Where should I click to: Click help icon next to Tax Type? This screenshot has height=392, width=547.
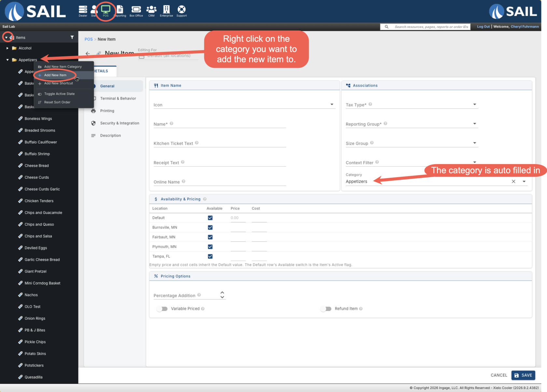click(370, 105)
